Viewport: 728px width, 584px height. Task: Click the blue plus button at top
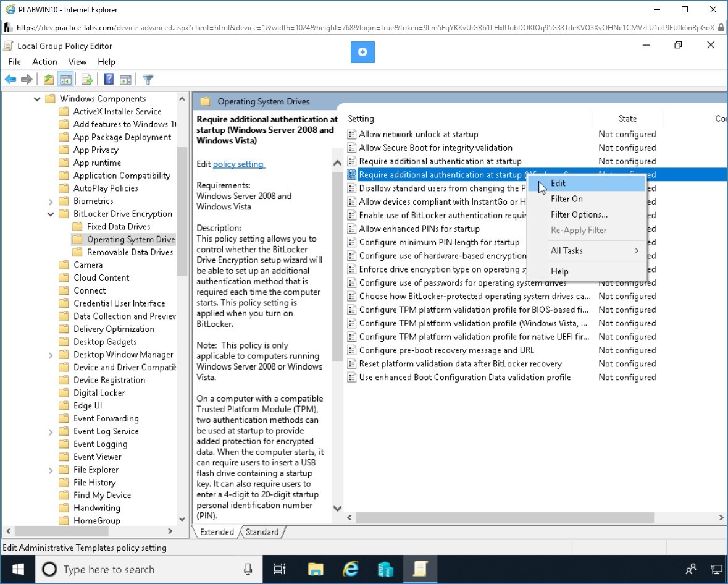pyautogui.click(x=362, y=52)
